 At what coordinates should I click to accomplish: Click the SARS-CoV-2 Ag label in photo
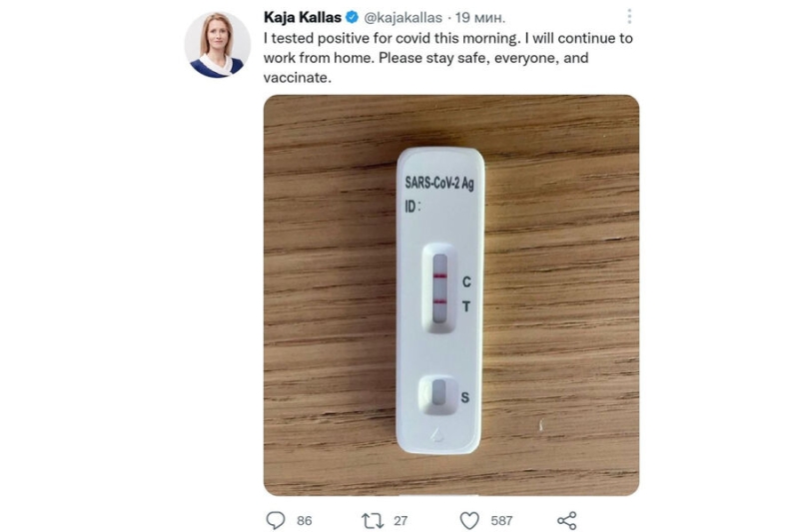[438, 183]
